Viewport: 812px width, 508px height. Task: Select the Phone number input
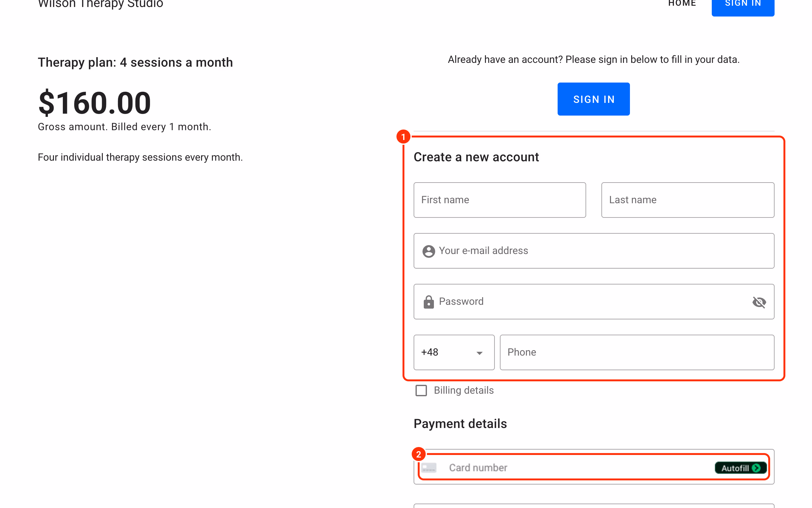(x=637, y=352)
